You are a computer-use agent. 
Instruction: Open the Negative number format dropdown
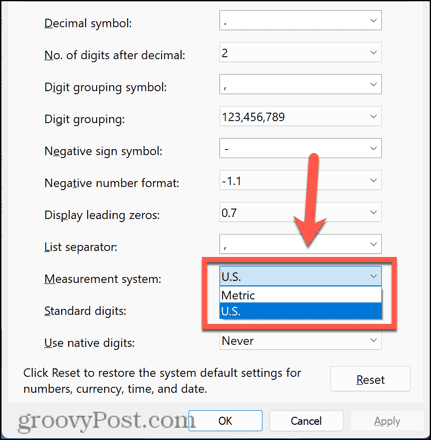(x=300, y=180)
